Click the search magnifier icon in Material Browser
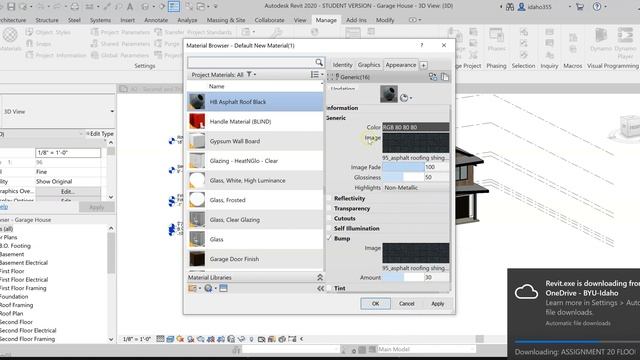This screenshot has width=640, height=360. [319, 62]
